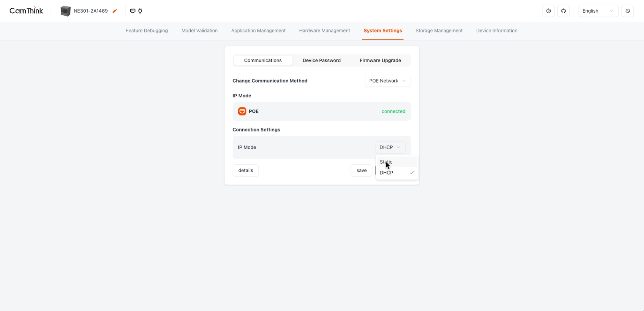This screenshot has height=311, width=644.
Task: Click the pencil icon to rename device
Action: [x=114, y=11]
